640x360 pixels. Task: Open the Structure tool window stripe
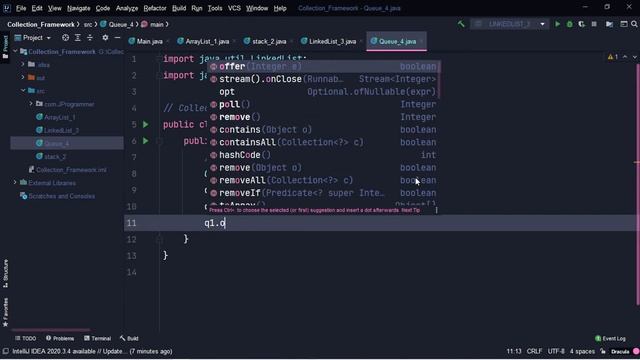5,273
